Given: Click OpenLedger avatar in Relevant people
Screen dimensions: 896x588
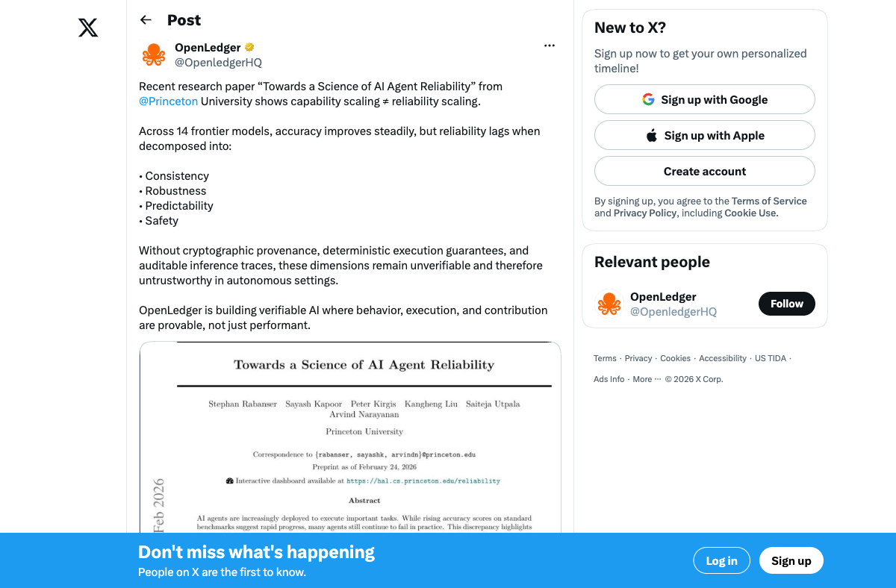Looking at the screenshot, I should pos(609,304).
